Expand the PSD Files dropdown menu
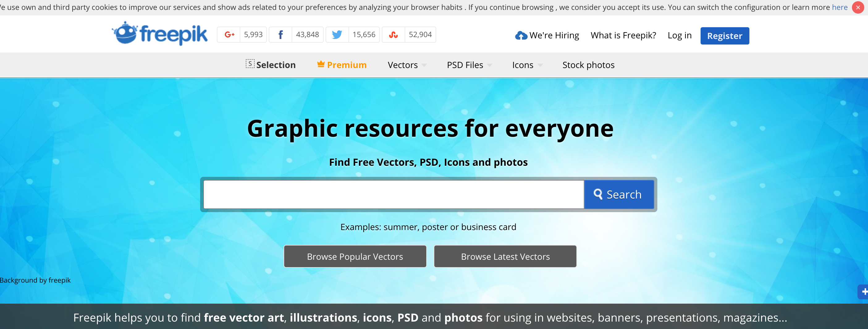 (x=469, y=65)
